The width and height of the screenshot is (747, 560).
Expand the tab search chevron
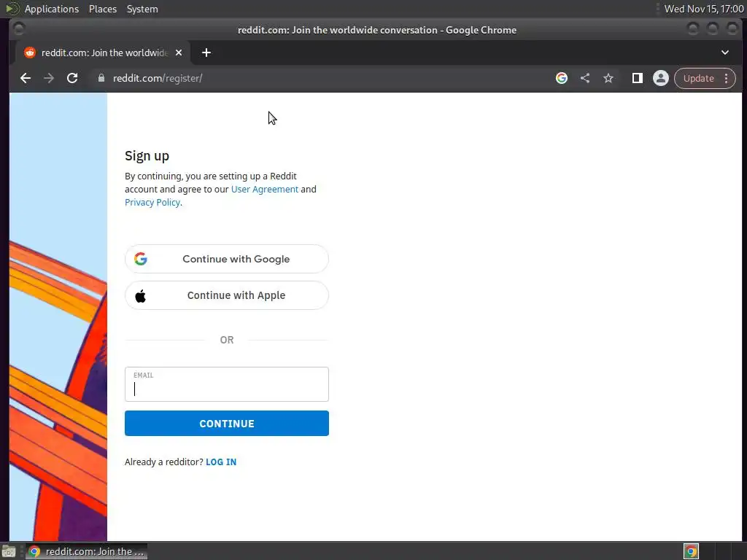[x=725, y=52]
